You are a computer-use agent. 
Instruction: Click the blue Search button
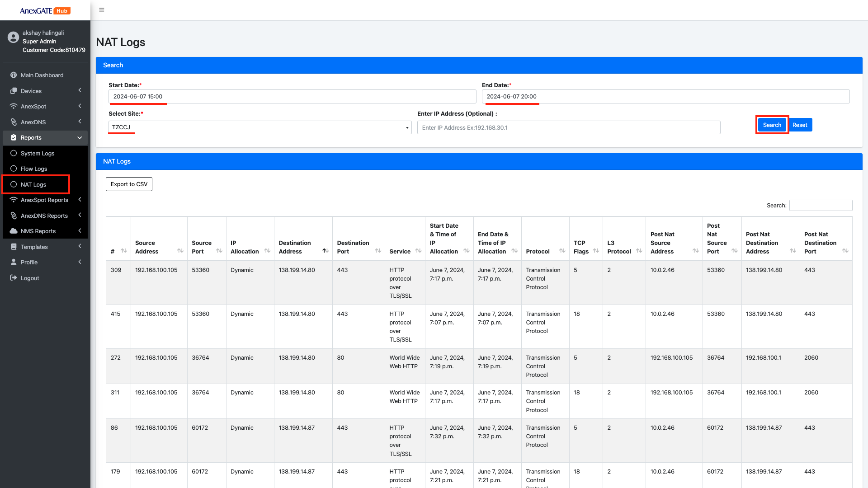click(772, 125)
